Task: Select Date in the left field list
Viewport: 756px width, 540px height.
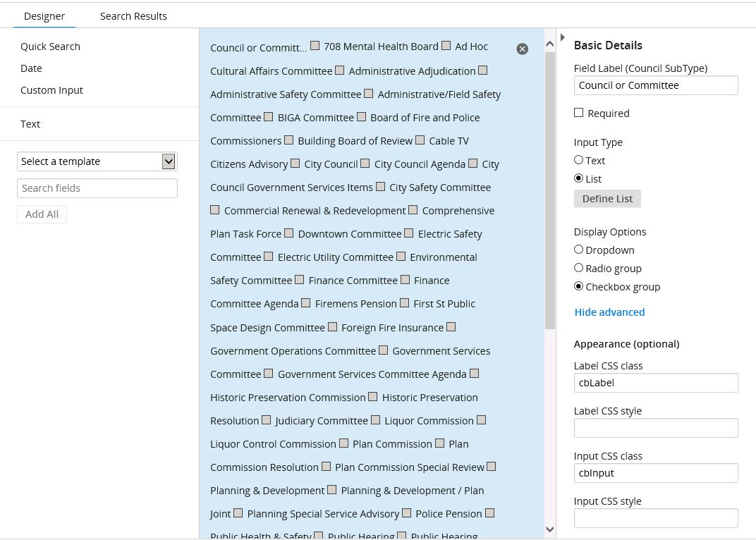Action: point(31,68)
